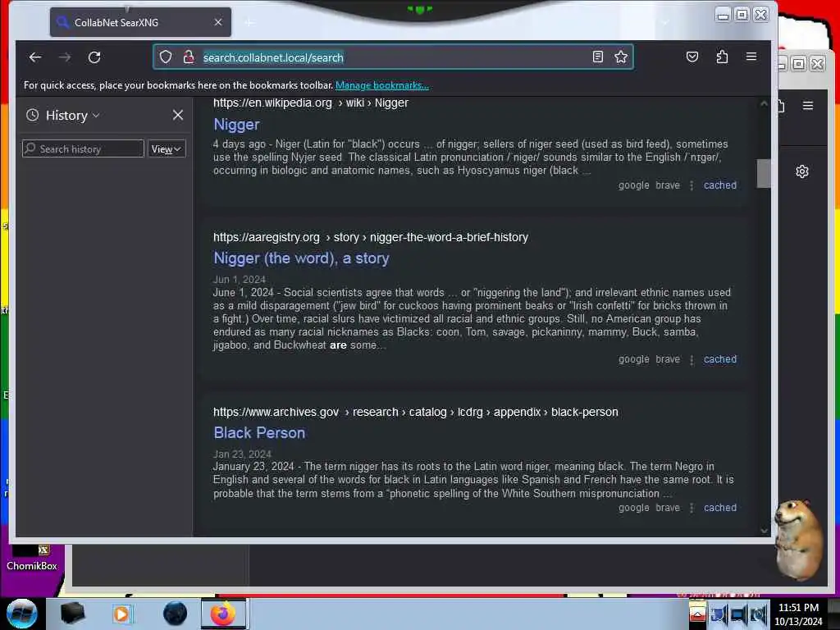
Task: Click the network icon in system tray
Action: tap(718, 614)
